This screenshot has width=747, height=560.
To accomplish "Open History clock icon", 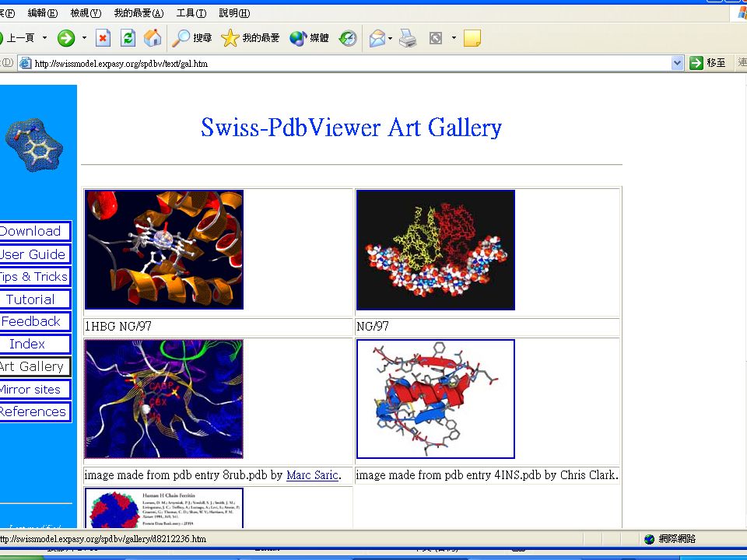I will coord(348,38).
